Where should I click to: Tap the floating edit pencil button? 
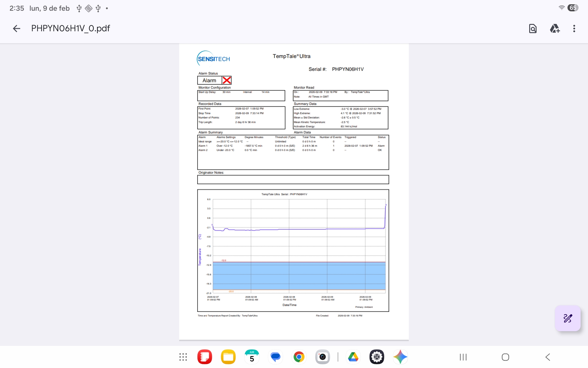(567, 318)
